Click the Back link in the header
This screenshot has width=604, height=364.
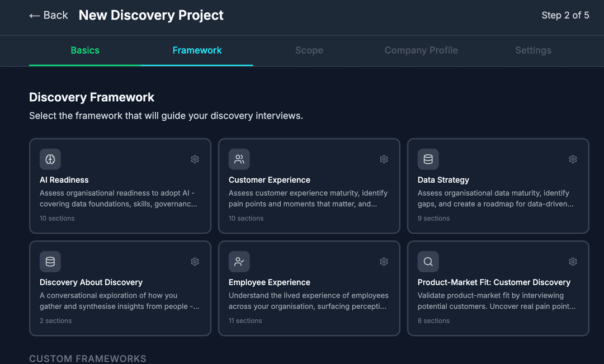48,15
